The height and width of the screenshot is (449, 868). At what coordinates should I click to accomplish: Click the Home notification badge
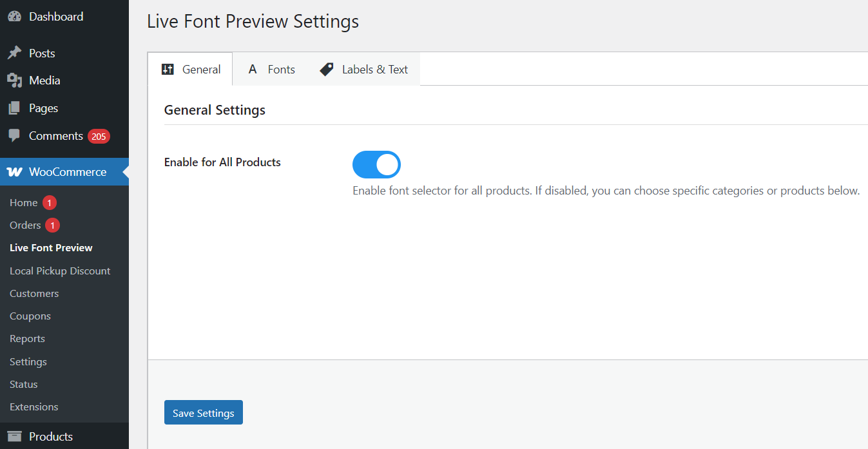coord(49,202)
